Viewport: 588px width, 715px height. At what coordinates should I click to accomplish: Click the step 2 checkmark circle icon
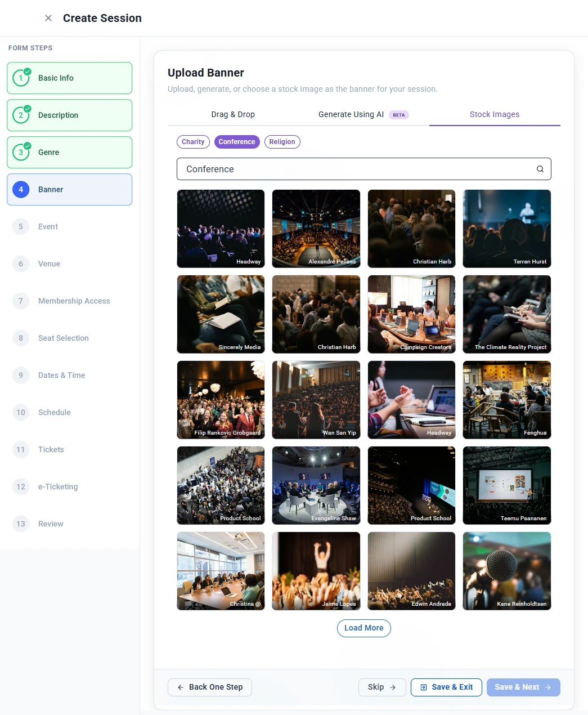point(21,115)
